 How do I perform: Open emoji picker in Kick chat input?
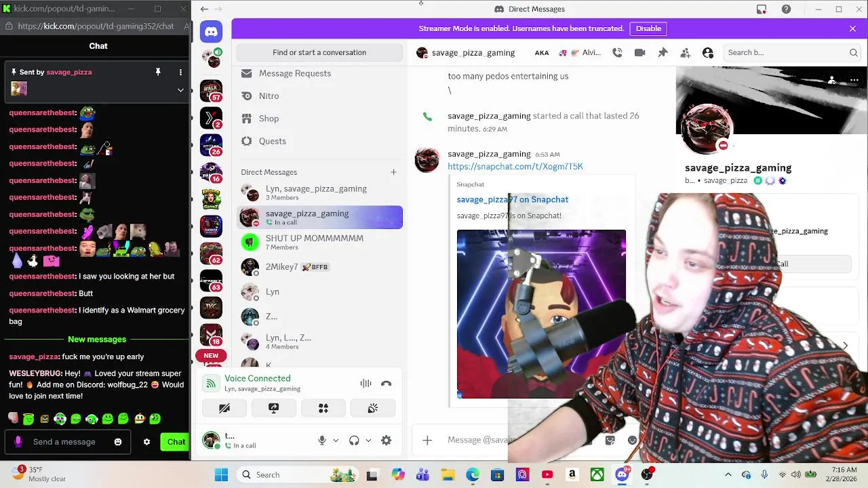[118, 442]
